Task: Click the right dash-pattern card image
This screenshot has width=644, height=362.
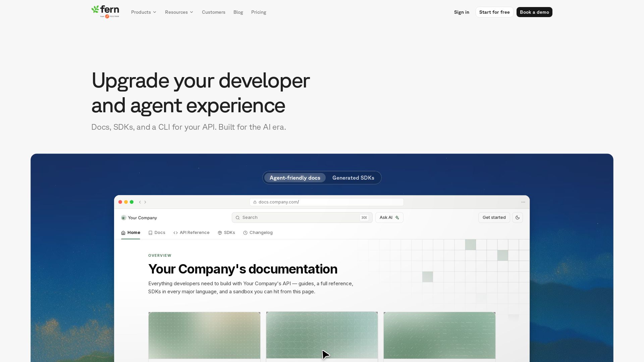Action: pos(439,335)
